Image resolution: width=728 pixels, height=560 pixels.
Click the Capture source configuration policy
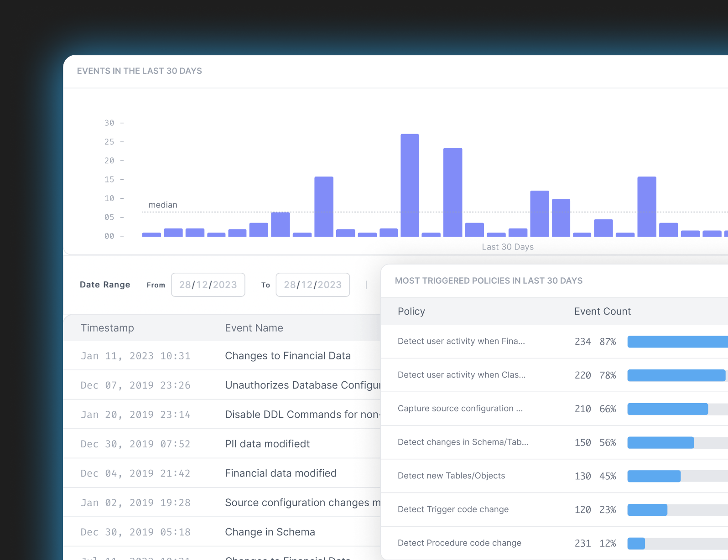point(460,409)
